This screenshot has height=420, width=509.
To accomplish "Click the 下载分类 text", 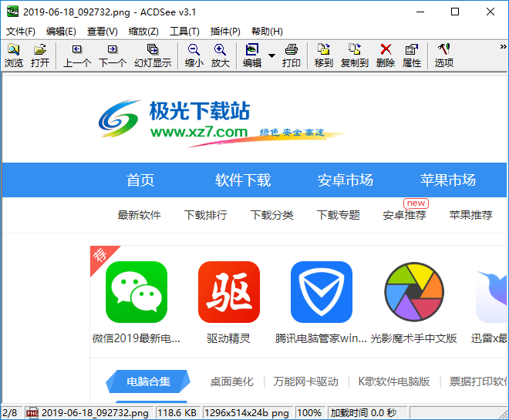I will [x=271, y=215].
